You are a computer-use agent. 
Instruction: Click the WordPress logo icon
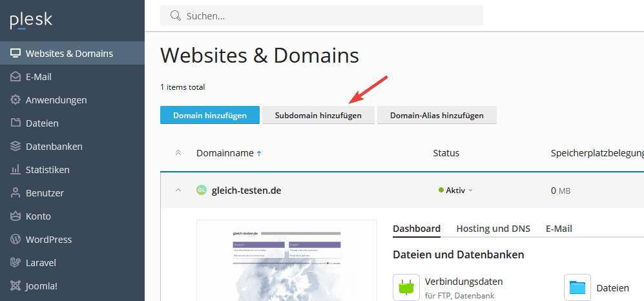[x=16, y=240]
